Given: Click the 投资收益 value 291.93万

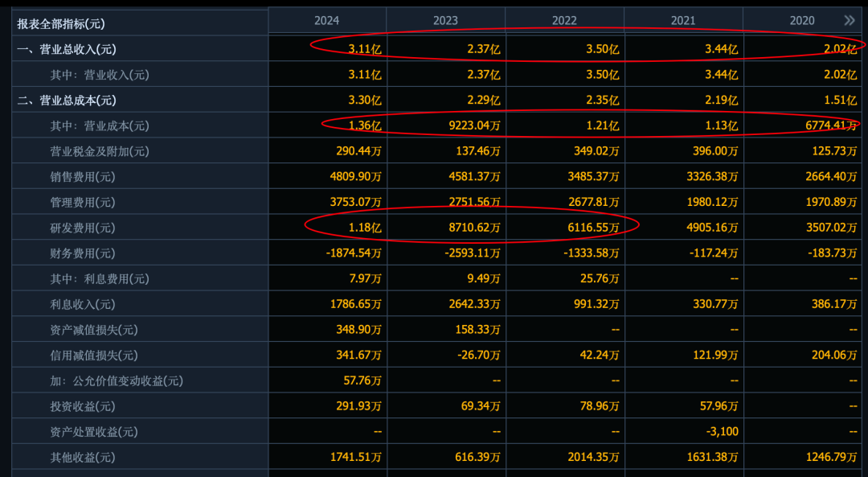Looking at the screenshot, I should pyautogui.click(x=358, y=406).
